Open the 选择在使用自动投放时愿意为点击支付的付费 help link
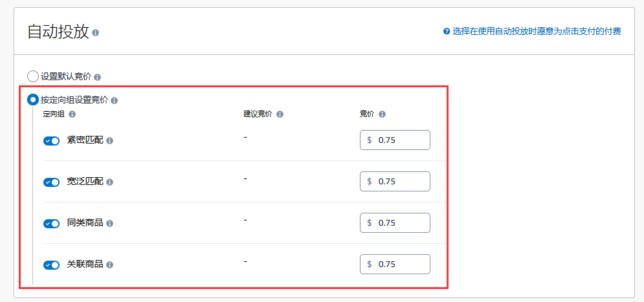Image resolution: width=644 pixels, height=302 pixels. (537, 32)
